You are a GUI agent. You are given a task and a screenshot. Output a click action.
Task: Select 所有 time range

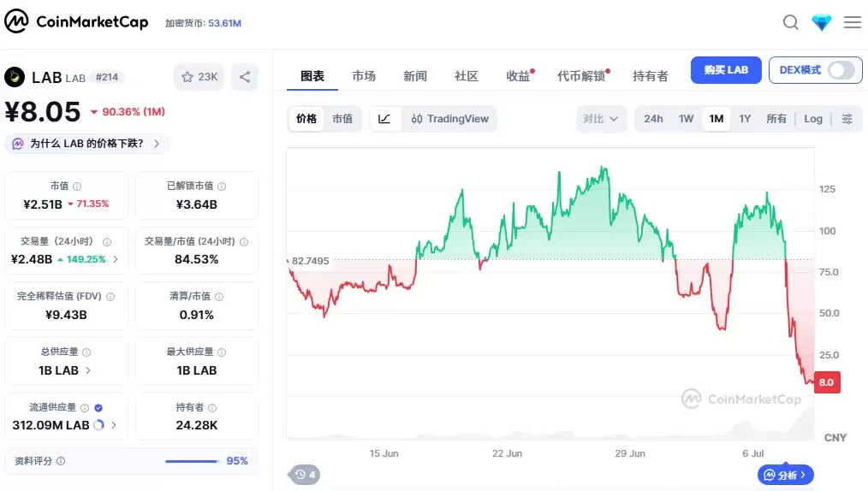pos(776,119)
